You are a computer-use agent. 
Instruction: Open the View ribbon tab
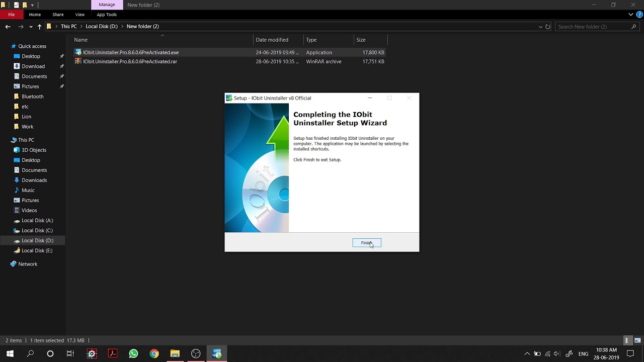pos(79,15)
